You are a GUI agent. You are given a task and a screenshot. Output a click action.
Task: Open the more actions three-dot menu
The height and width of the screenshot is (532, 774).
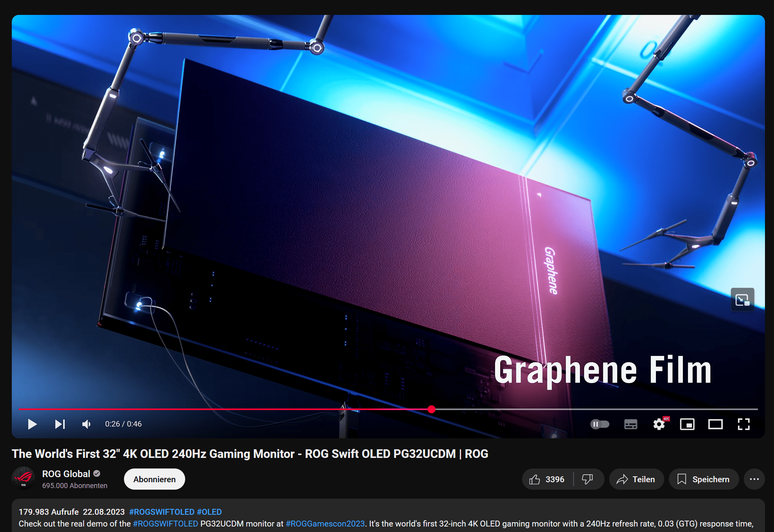pos(754,479)
